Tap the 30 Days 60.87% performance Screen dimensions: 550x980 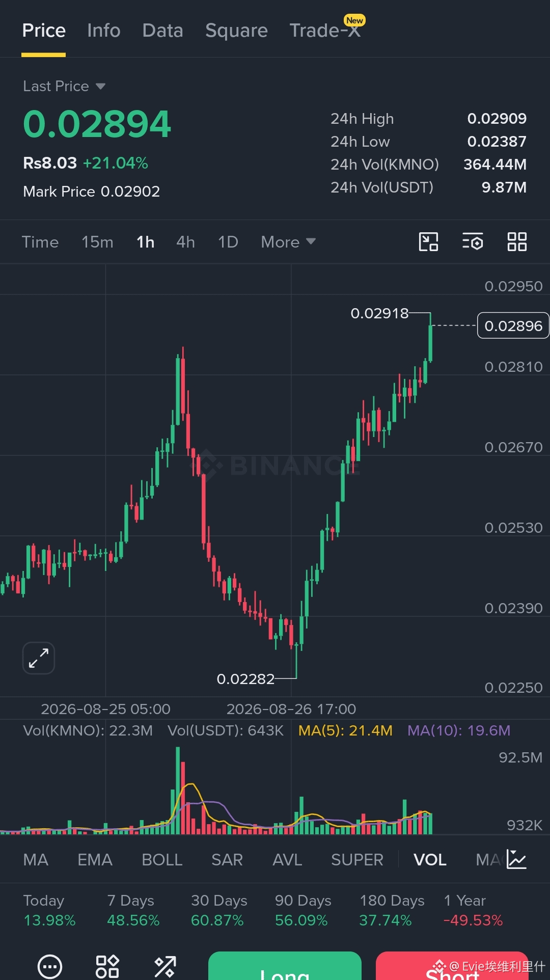(x=219, y=911)
